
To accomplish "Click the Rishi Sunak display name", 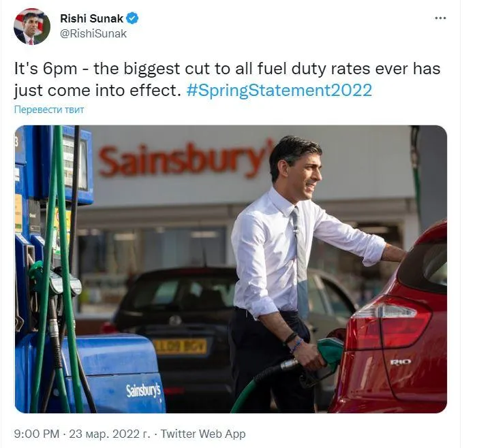I will (91, 18).
